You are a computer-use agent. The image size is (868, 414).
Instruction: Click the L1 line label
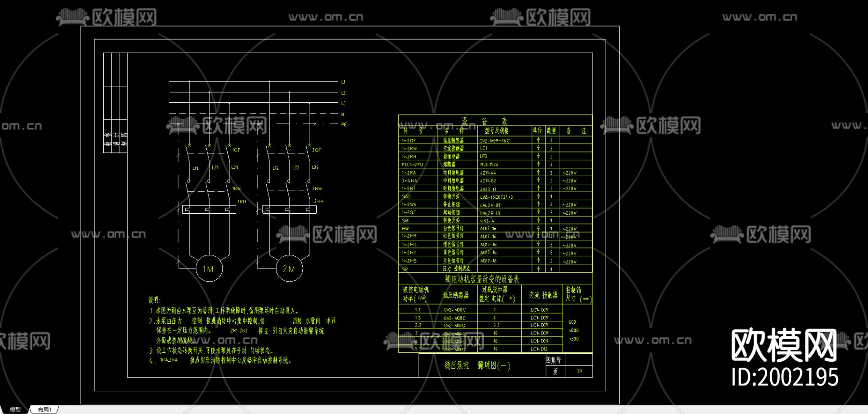pyautogui.click(x=343, y=82)
